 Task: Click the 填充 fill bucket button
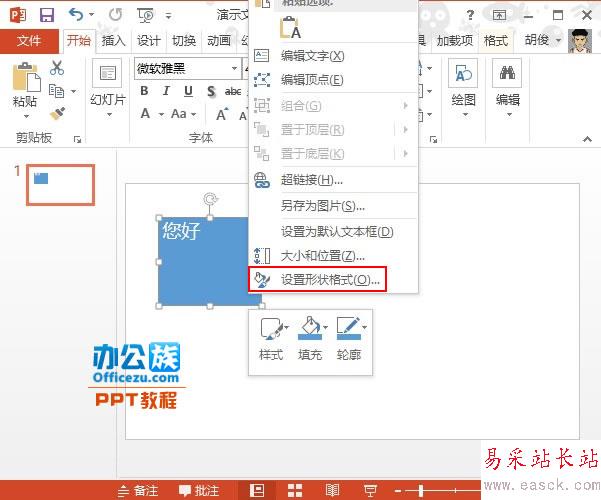311,338
